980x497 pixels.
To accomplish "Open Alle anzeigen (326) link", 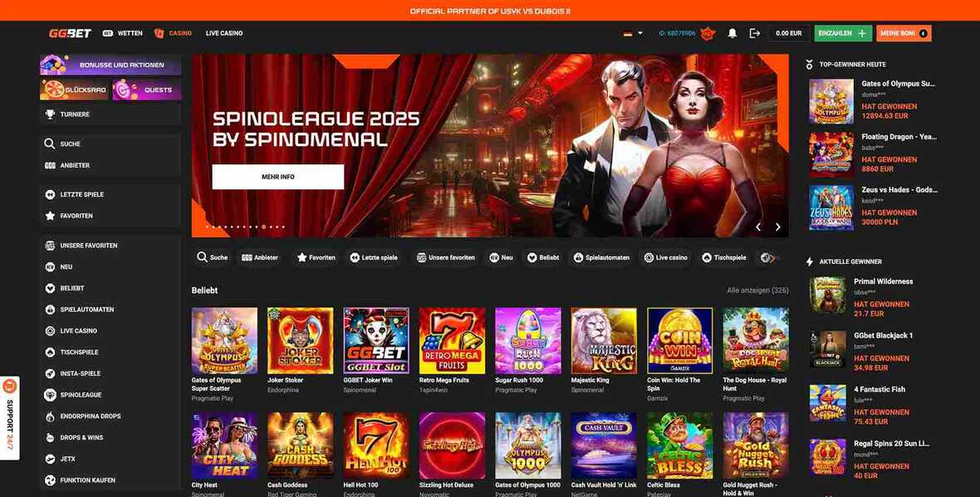I will [x=757, y=290].
